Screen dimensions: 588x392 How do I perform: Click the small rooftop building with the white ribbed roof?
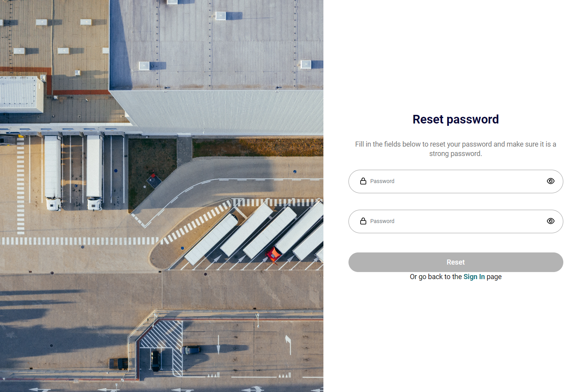(21, 94)
